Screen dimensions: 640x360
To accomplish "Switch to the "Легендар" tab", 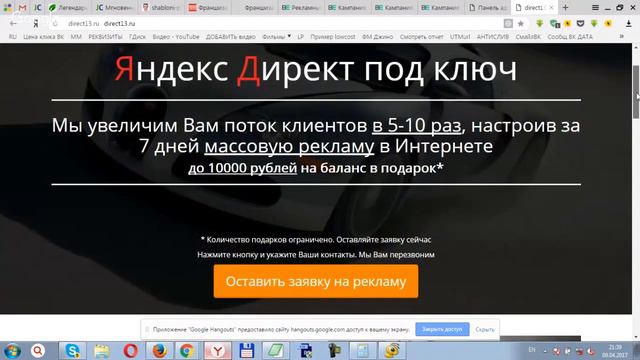I will [x=68, y=7].
